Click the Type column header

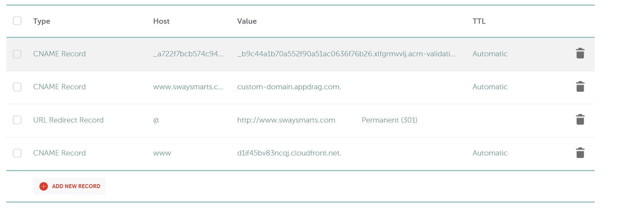point(41,21)
